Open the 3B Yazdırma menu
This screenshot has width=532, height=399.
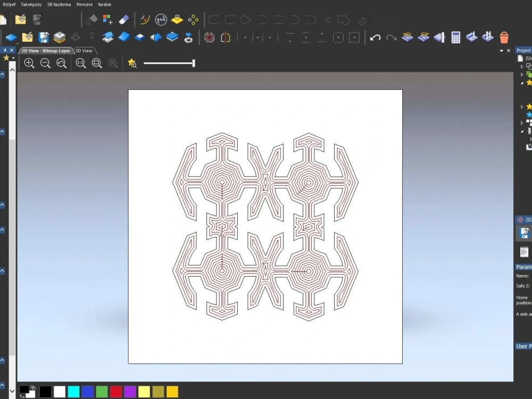59,4
